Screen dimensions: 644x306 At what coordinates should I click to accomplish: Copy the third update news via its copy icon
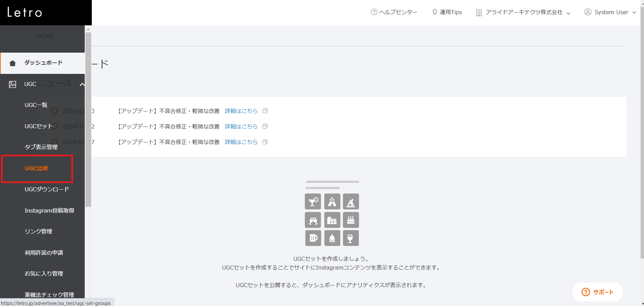pyautogui.click(x=265, y=142)
